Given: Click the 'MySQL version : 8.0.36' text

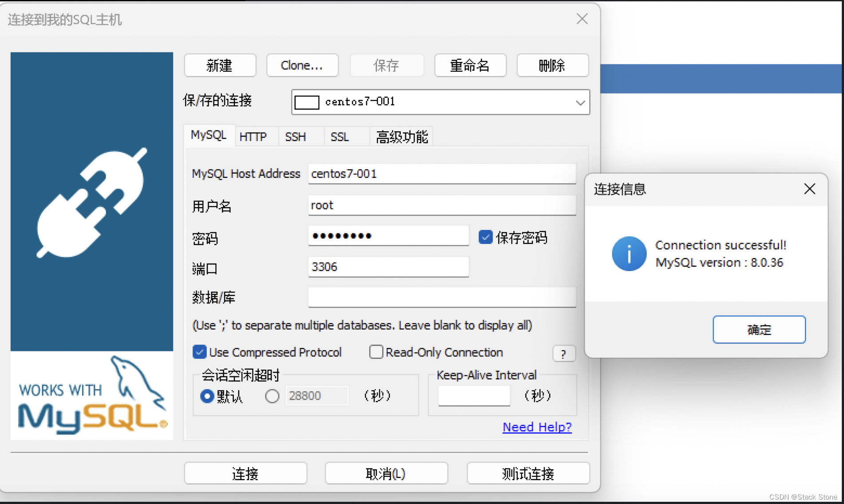Looking at the screenshot, I should click(719, 263).
